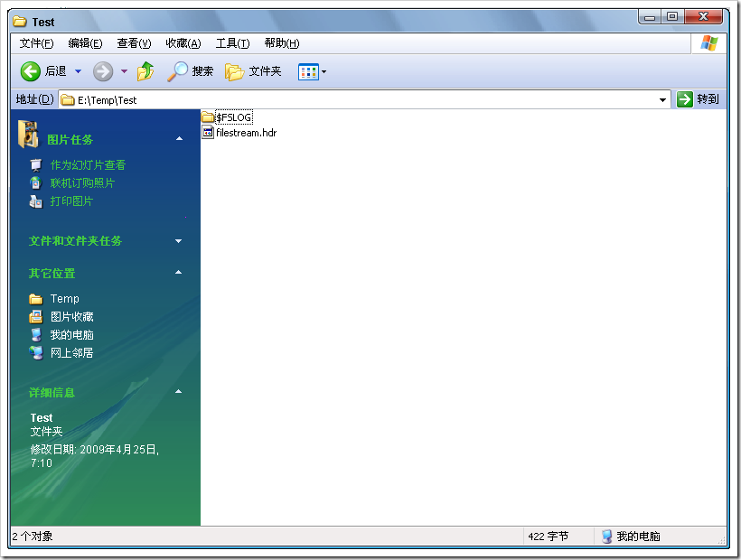Click the grey Forward arrow icon

click(102, 71)
